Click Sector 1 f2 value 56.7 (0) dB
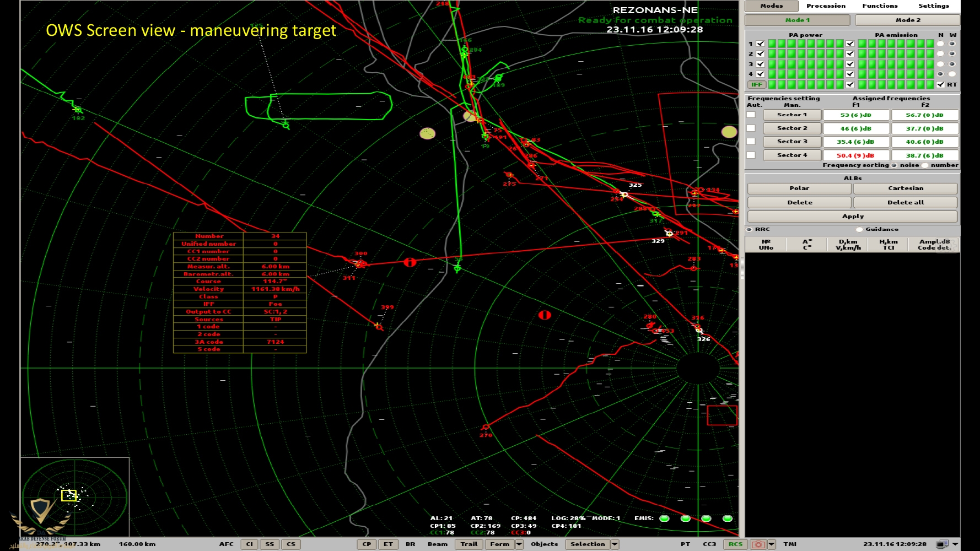The height and width of the screenshot is (551, 980). pyautogui.click(x=924, y=115)
